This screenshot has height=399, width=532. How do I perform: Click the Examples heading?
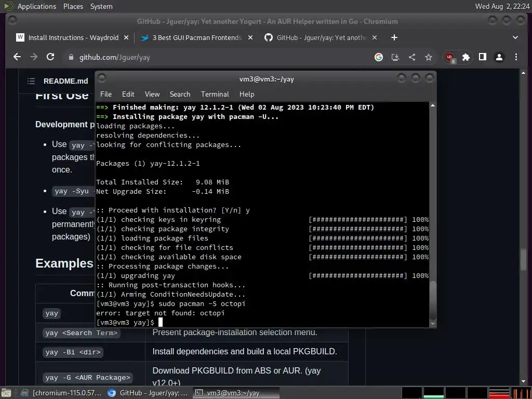(64, 263)
